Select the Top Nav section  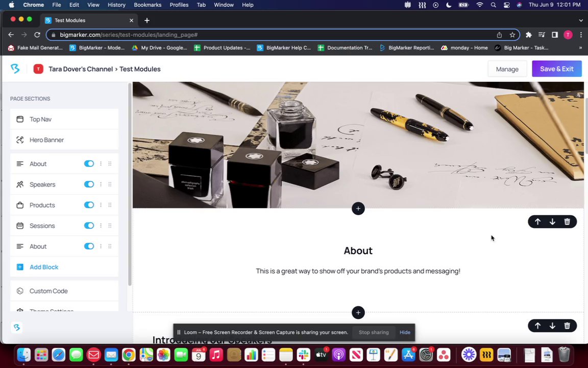tap(64, 119)
